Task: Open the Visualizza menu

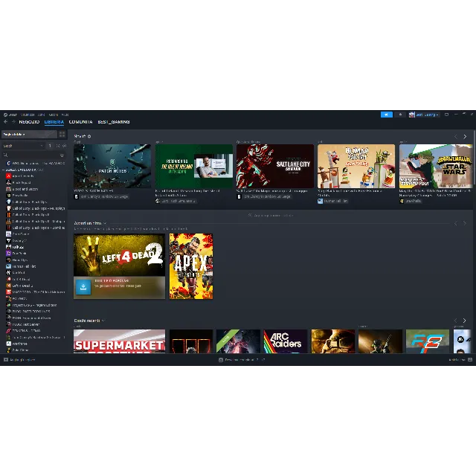Action: click(28, 115)
